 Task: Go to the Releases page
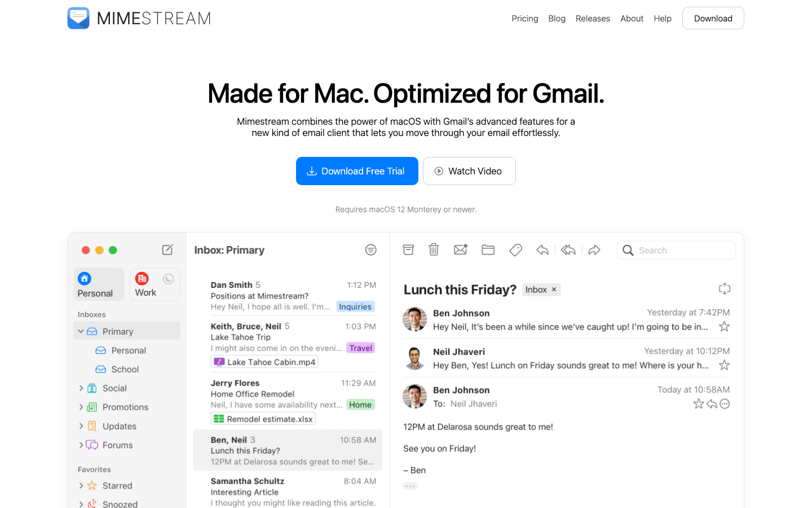(593, 19)
